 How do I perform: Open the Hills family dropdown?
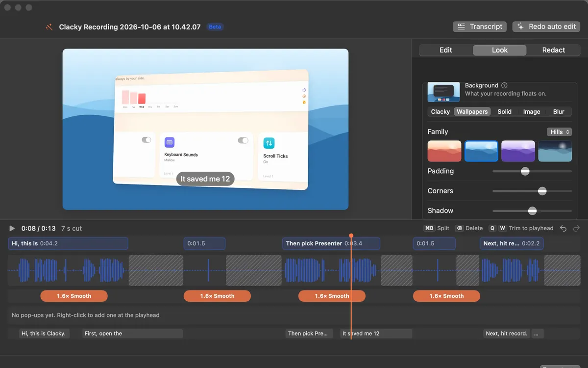pyautogui.click(x=560, y=132)
